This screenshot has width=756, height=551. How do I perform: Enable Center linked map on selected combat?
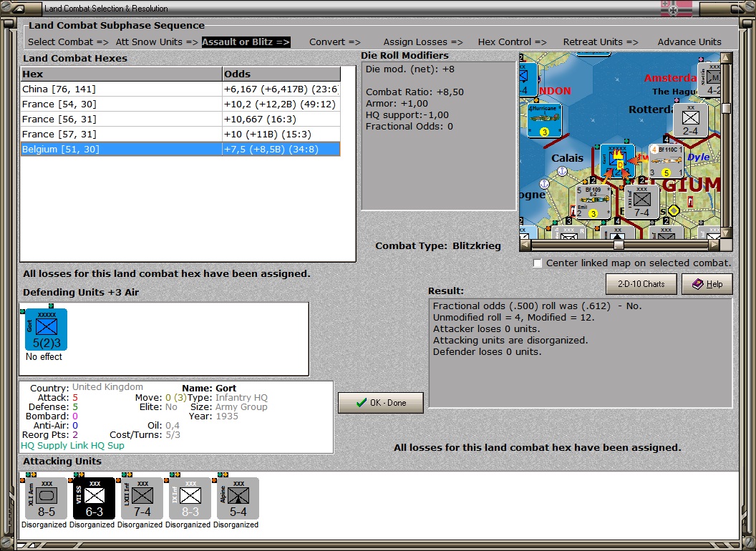(538, 263)
